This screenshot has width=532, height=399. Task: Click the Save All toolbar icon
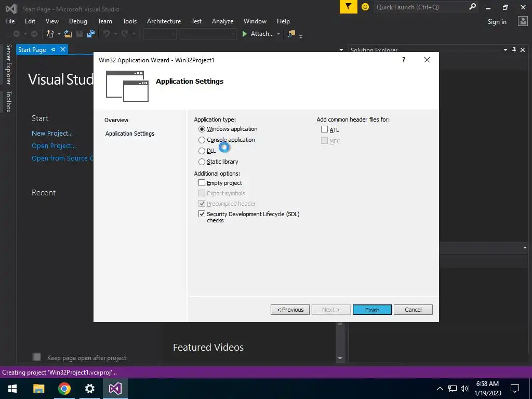pos(90,34)
